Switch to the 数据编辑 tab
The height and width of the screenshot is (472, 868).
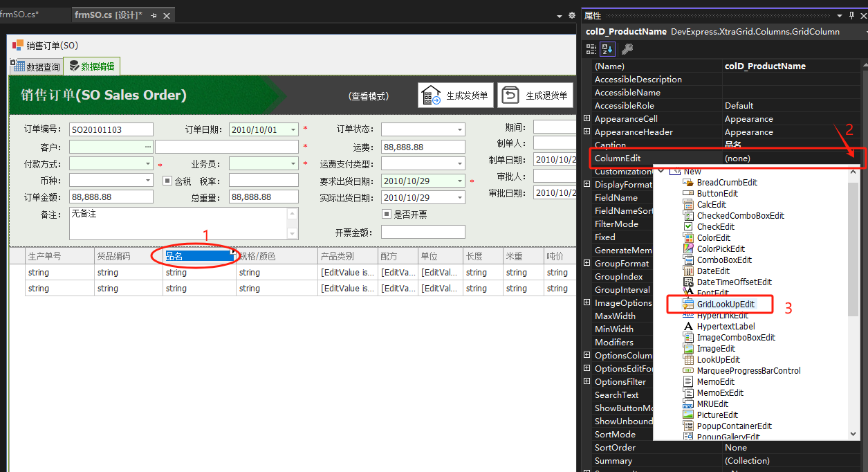pyautogui.click(x=91, y=66)
